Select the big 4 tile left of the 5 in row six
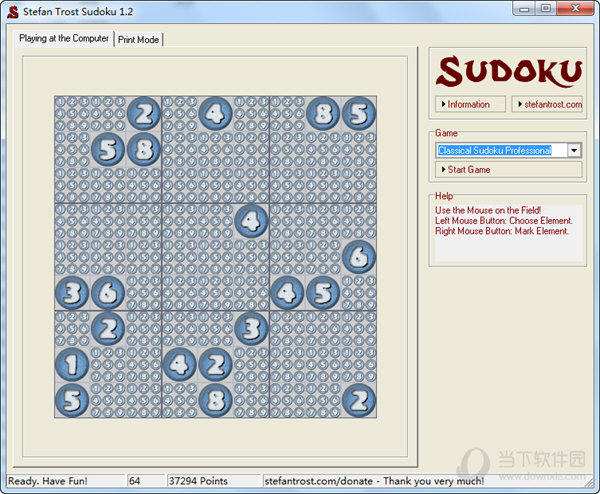Screen dimensions: 600x494 tap(287, 293)
